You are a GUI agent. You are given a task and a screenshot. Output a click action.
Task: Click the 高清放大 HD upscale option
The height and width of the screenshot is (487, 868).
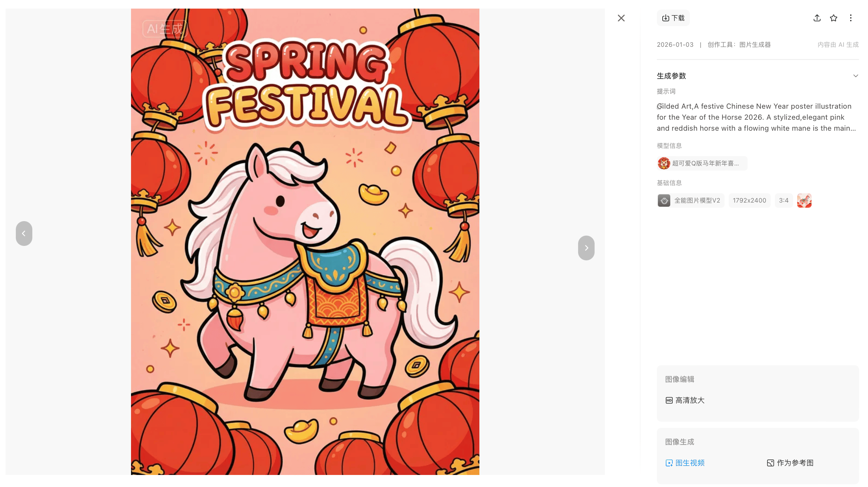(685, 400)
